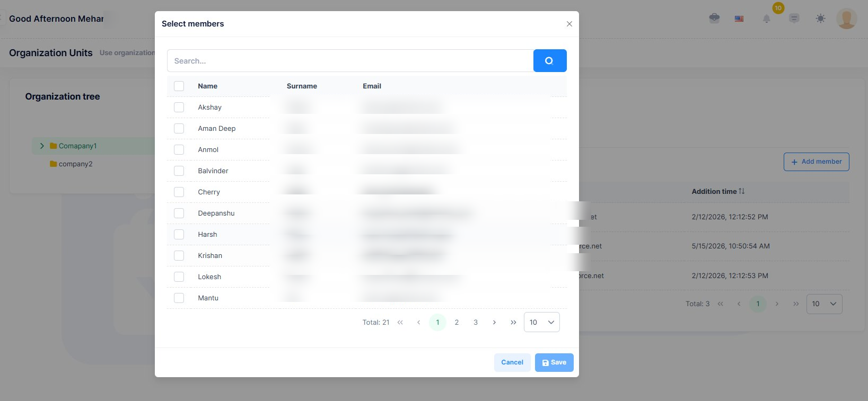Click the name Harsh in list
Viewport: 868px width, 401px height.
[x=207, y=234]
